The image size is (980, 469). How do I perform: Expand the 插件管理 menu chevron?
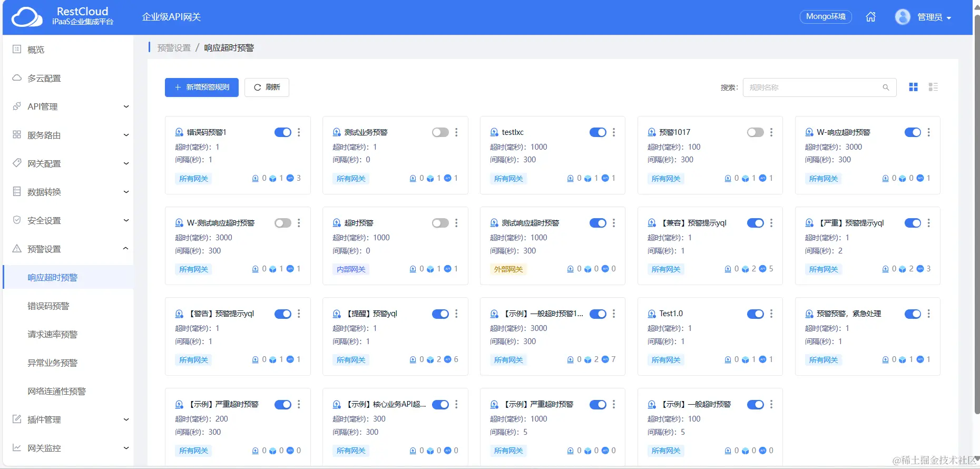tap(126, 419)
